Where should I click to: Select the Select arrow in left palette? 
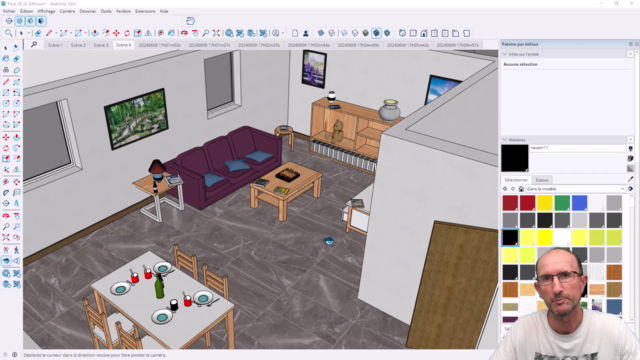6,48
